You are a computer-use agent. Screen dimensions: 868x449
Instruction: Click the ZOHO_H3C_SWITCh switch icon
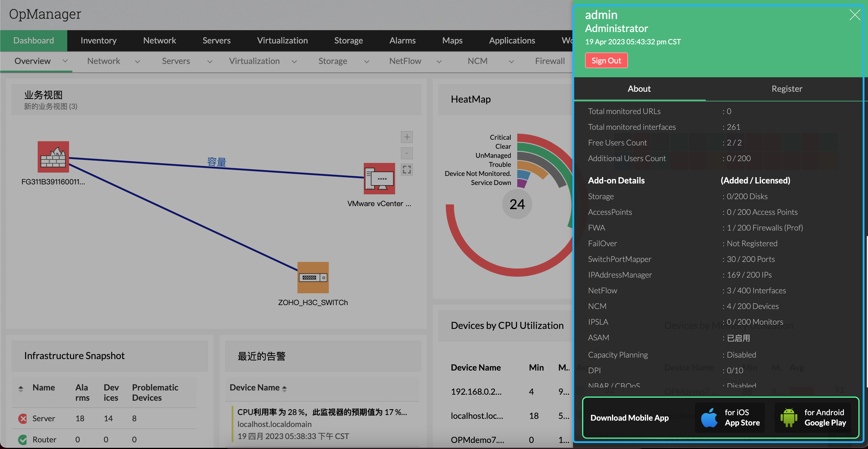[313, 277]
